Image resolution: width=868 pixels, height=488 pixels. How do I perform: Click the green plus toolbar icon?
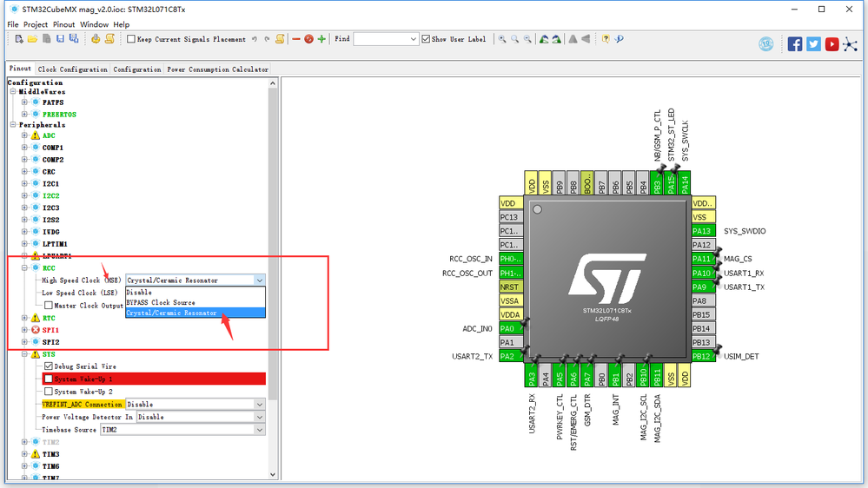tap(321, 39)
